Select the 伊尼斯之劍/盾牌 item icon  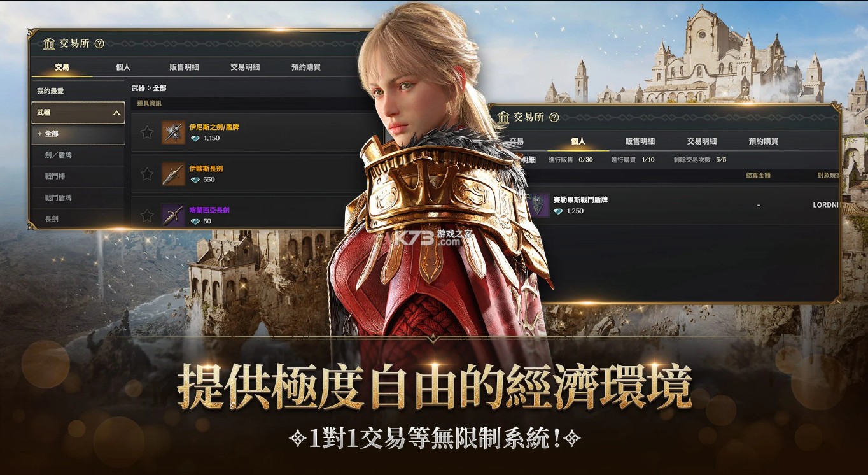click(x=173, y=132)
